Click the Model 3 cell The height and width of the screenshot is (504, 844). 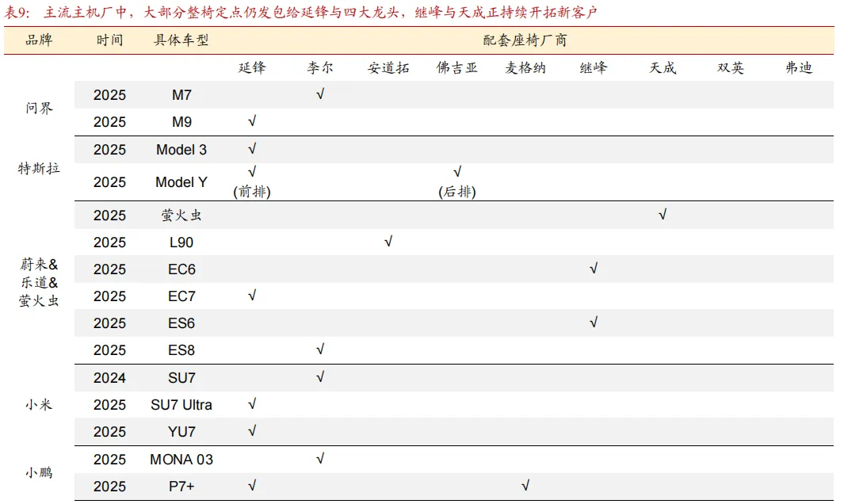[x=181, y=150]
